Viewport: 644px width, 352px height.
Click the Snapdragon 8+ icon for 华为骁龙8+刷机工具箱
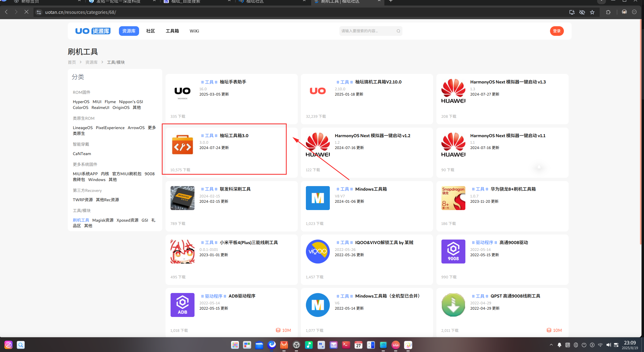pyautogui.click(x=453, y=198)
